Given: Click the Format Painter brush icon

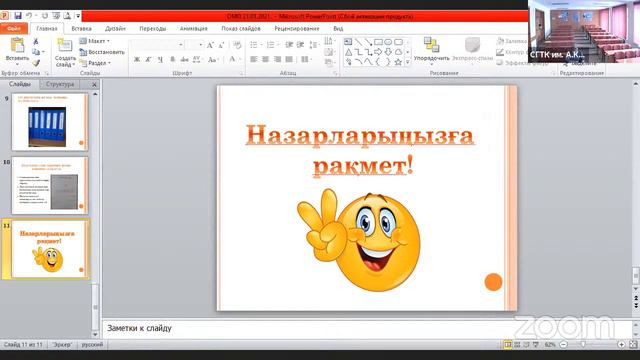Looking at the screenshot, I should coord(36,63).
